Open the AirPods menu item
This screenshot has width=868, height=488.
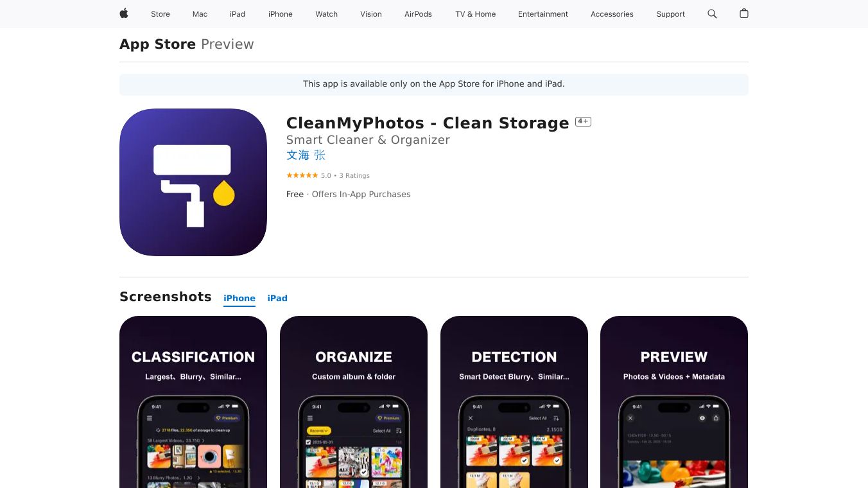419,14
